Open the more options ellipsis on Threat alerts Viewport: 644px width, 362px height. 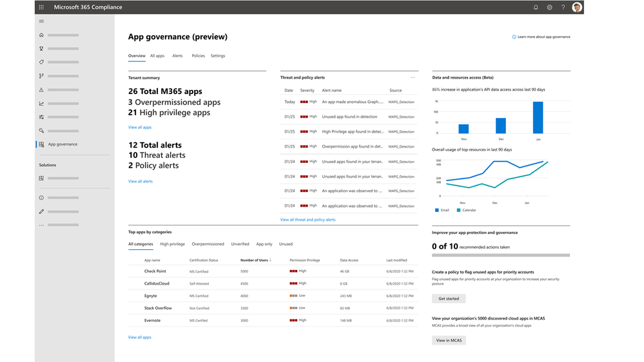(x=413, y=77)
